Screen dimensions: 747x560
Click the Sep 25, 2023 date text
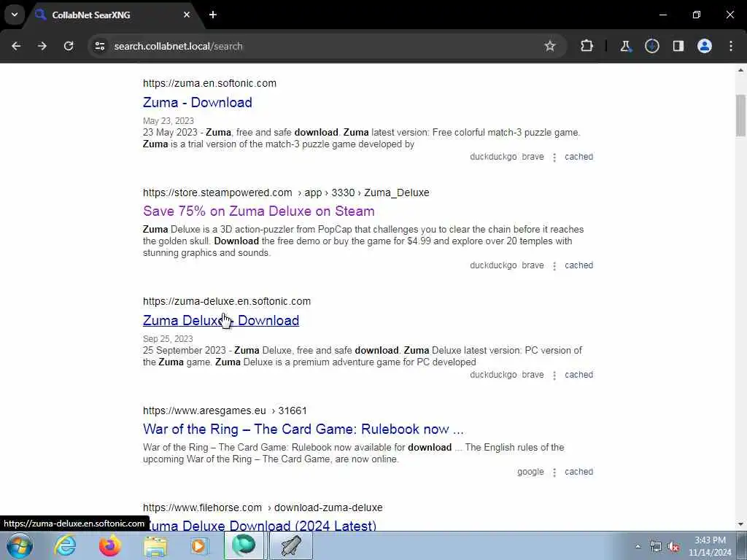click(168, 339)
